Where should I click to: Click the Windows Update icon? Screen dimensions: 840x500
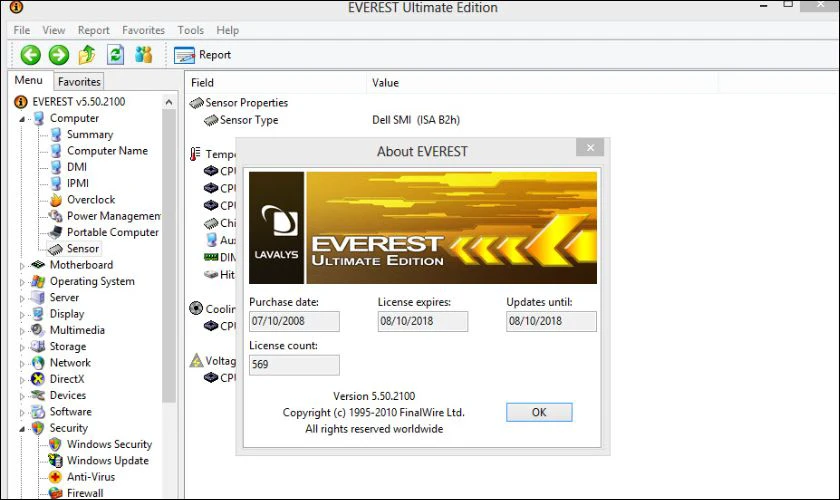click(x=56, y=460)
